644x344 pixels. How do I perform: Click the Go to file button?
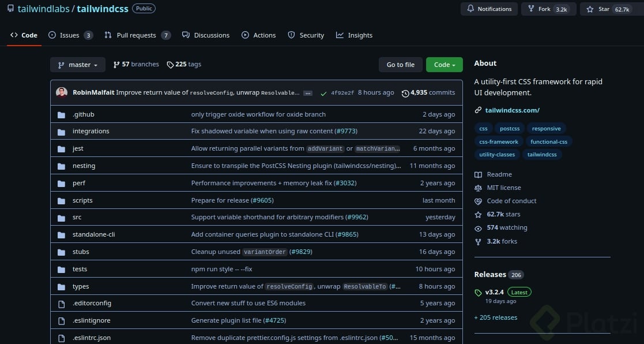click(x=401, y=65)
